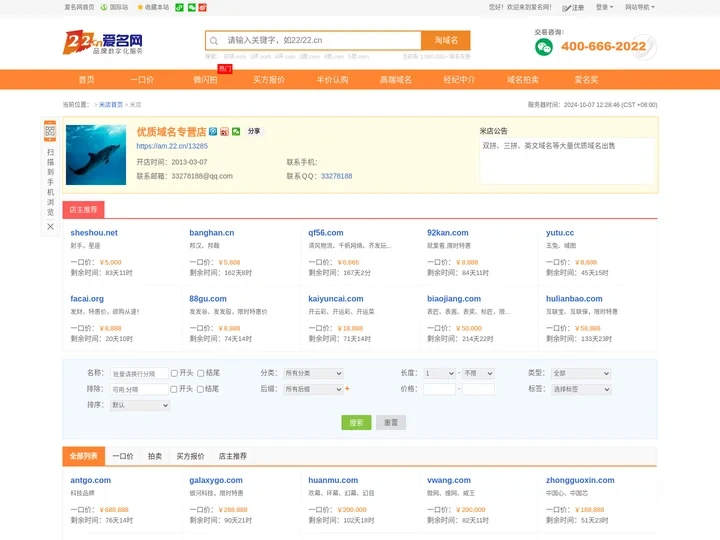The width and height of the screenshot is (720, 540).
Task: Close the left scan-to-phone sidebar with the X
Action: 51,226
